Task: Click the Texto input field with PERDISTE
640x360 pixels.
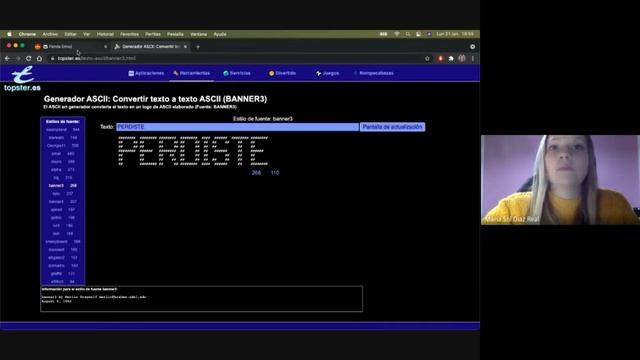Action: click(237, 127)
